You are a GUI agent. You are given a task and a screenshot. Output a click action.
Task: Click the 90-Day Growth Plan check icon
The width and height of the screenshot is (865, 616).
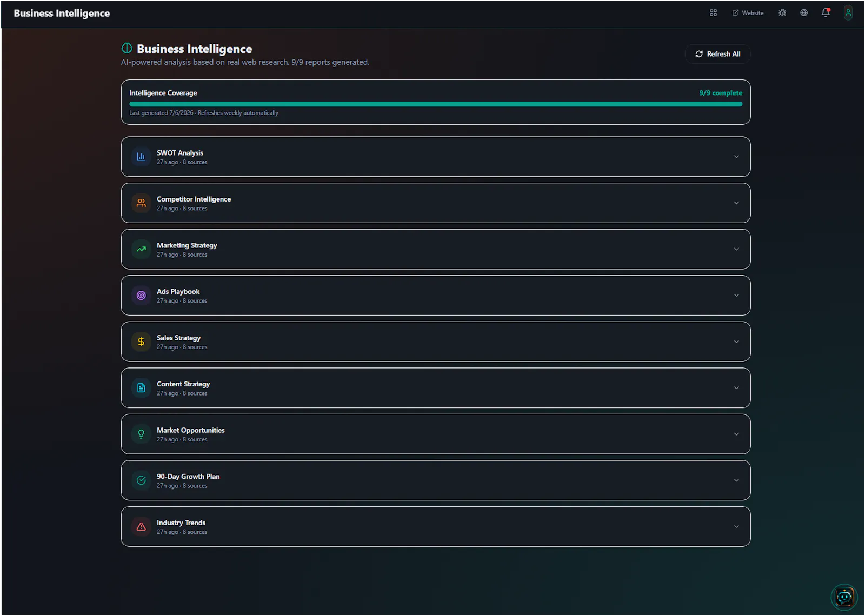click(x=141, y=480)
